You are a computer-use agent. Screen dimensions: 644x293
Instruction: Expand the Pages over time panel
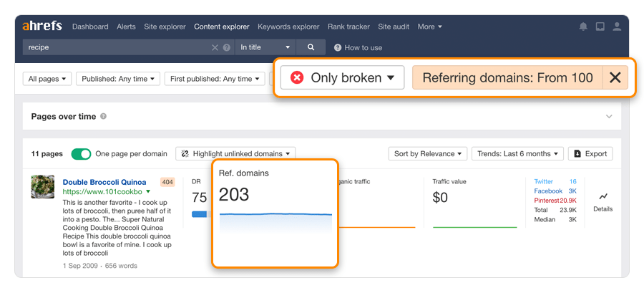609,116
